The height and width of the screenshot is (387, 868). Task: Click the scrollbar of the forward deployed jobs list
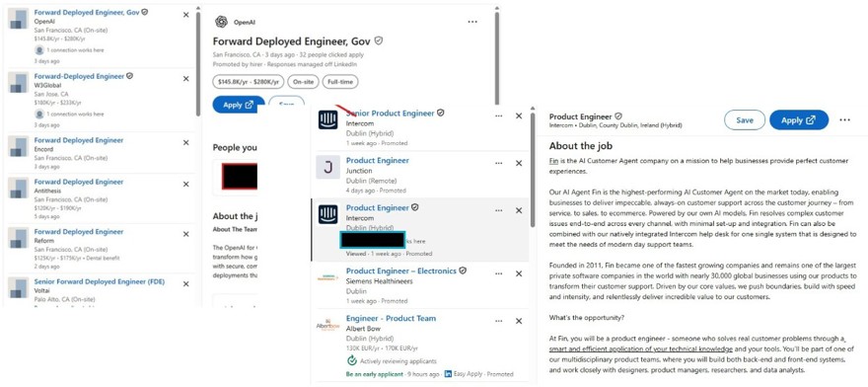coord(197,64)
